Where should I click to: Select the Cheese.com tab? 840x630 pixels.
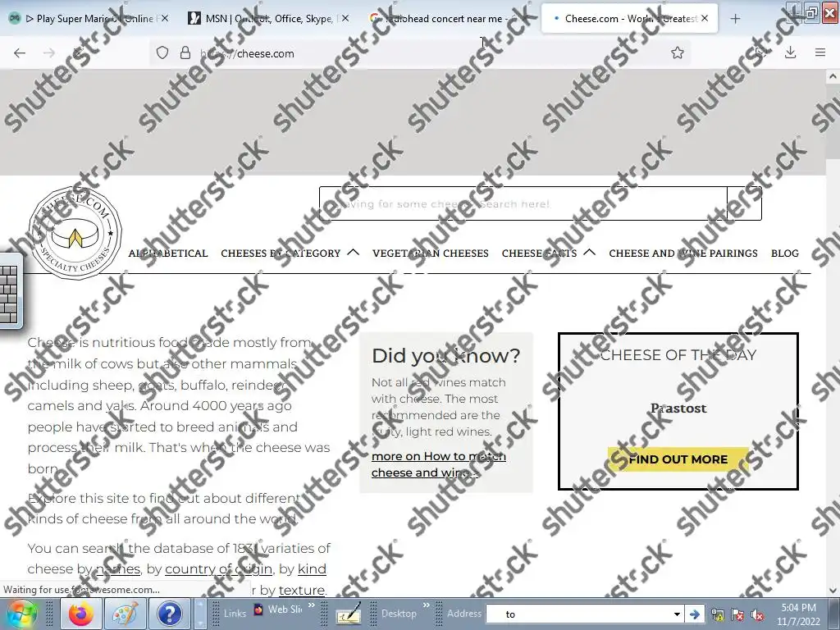point(629,18)
